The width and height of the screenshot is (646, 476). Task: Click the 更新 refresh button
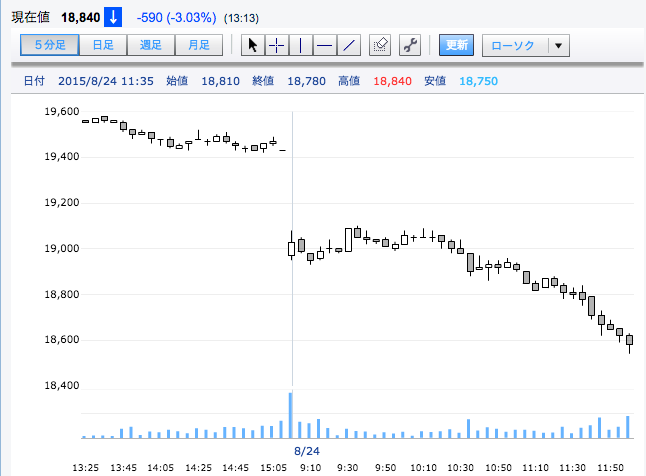click(x=456, y=45)
